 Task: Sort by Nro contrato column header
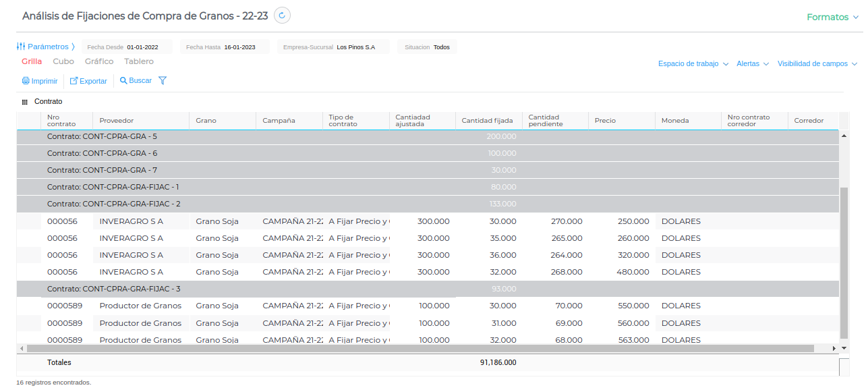click(x=67, y=121)
